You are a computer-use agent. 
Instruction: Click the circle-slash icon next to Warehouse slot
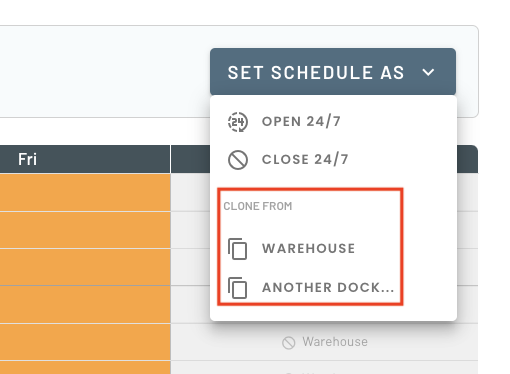(x=289, y=343)
